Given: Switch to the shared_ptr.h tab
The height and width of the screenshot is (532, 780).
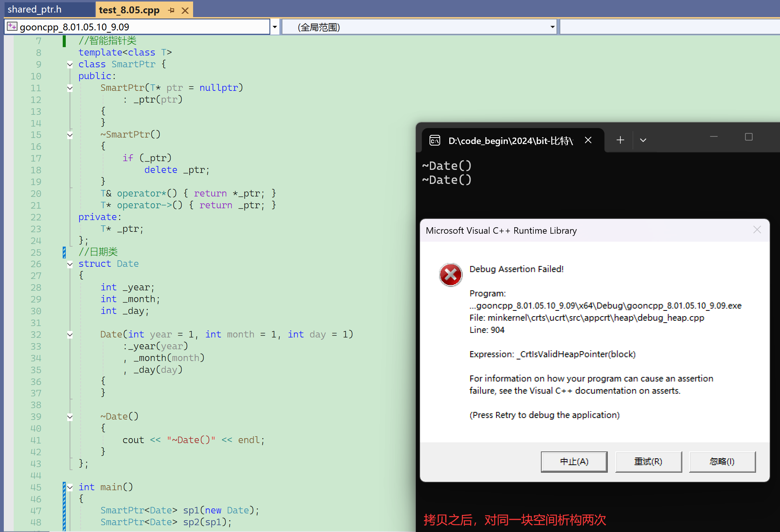Looking at the screenshot, I should (35, 9).
